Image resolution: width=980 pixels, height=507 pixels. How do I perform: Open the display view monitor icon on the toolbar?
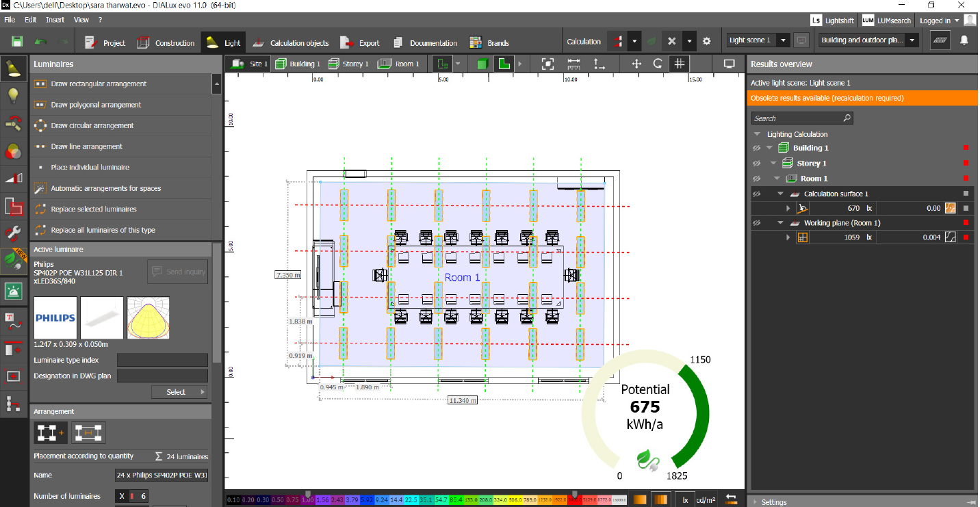pyautogui.click(x=729, y=64)
